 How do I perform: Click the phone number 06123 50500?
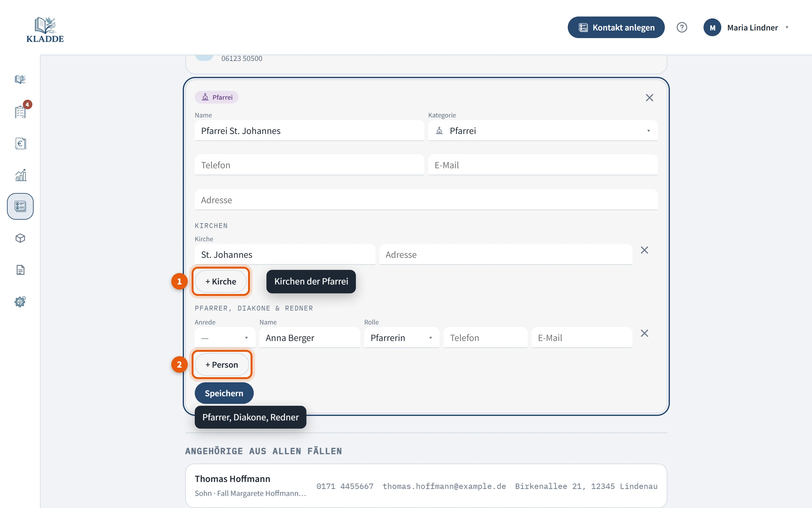(x=242, y=58)
